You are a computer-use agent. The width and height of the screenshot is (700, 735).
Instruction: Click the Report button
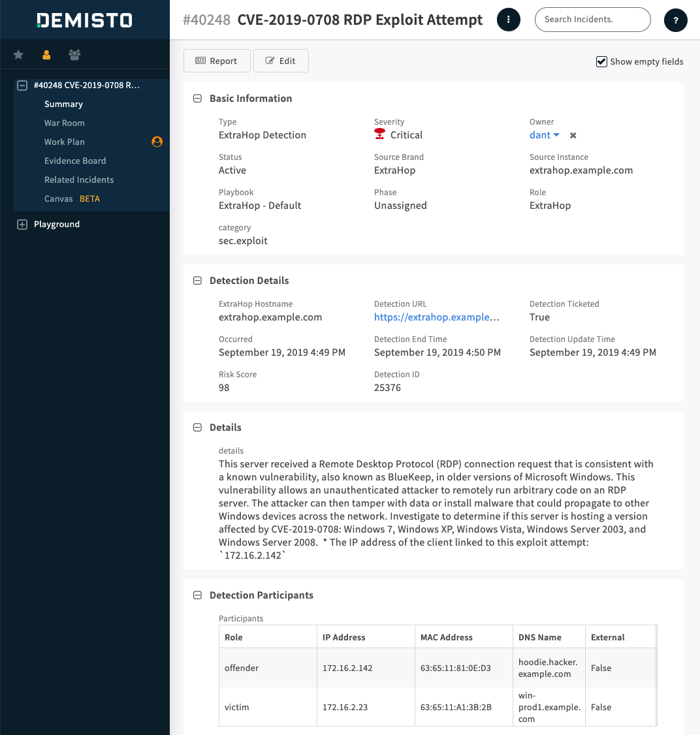coord(217,61)
